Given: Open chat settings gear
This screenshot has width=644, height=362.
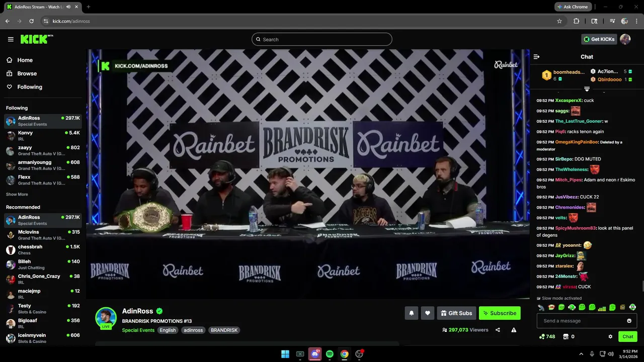Looking at the screenshot, I should click(x=610, y=336).
